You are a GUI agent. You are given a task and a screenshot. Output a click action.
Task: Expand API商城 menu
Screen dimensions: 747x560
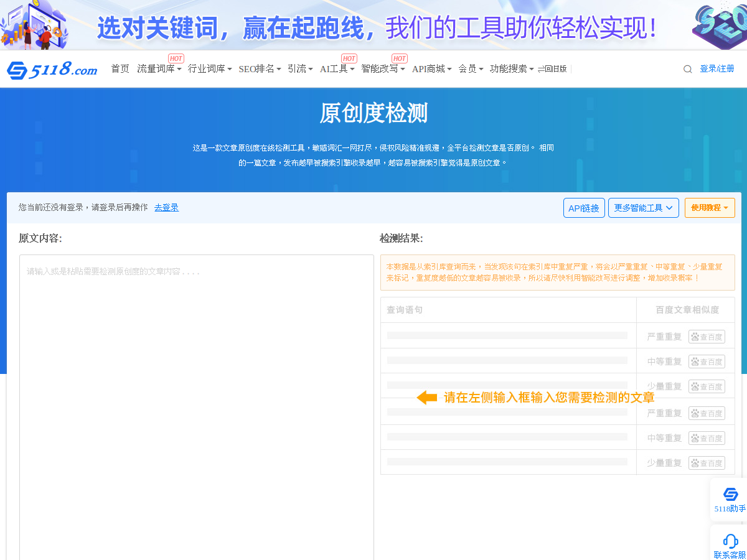432,69
